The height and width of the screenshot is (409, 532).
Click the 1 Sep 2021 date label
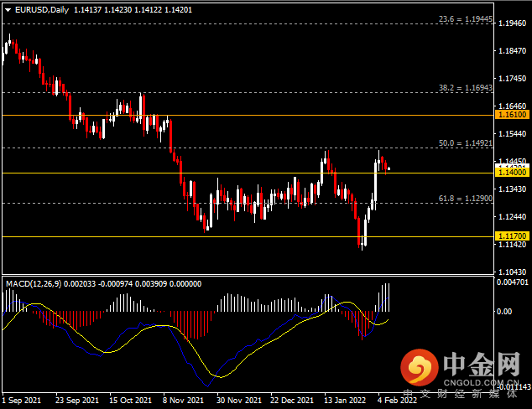pyautogui.click(x=21, y=400)
